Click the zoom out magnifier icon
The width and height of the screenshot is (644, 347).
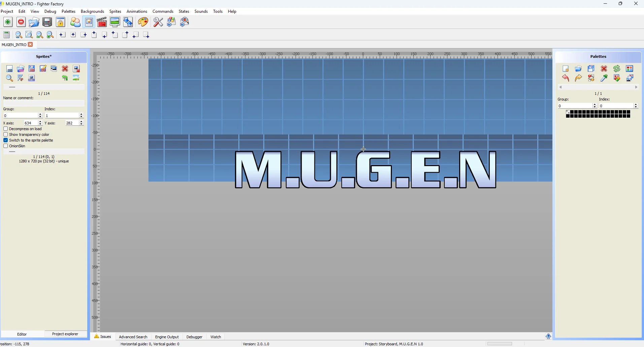tap(40, 35)
